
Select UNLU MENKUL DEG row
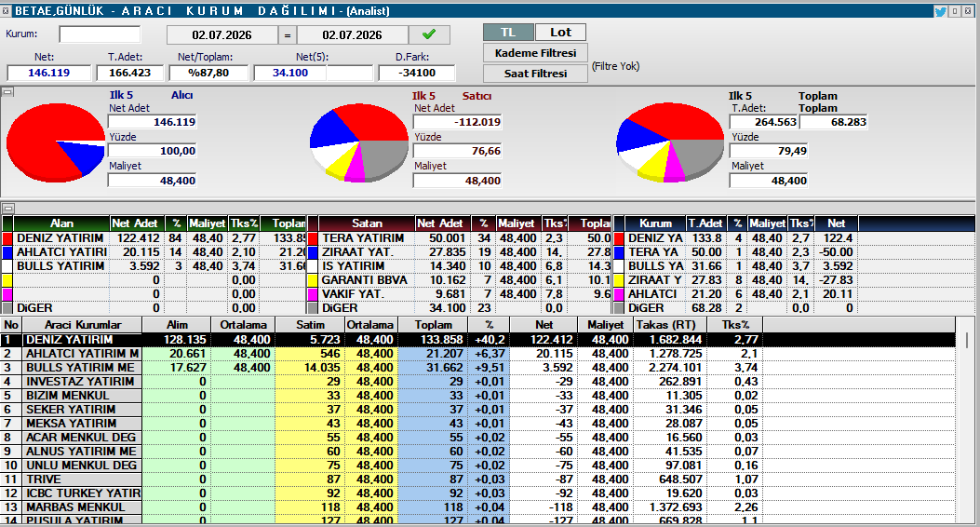click(478, 466)
